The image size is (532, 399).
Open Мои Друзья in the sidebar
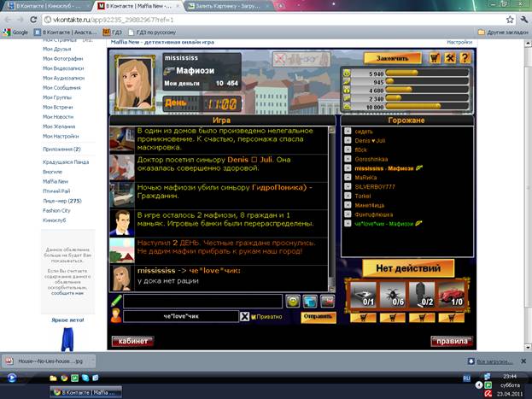(56, 49)
